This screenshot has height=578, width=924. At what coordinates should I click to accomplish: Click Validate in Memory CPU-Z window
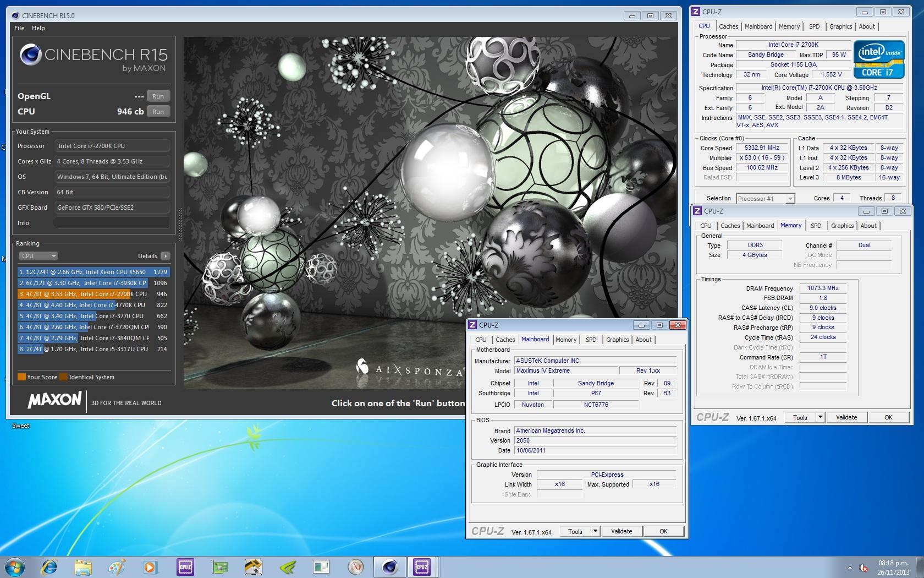(x=846, y=417)
